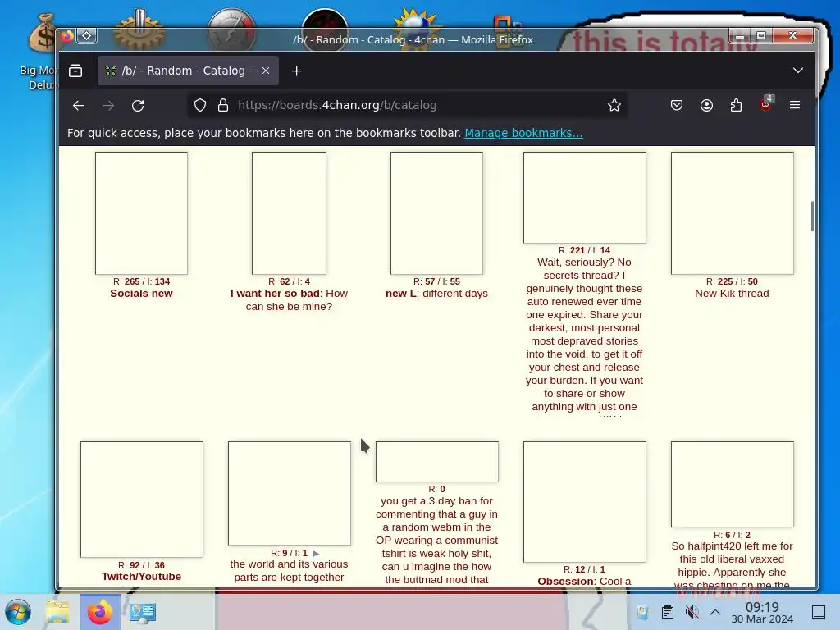Screen dimensions: 840x630
Task: Open the Firefox account menu
Action: click(706, 106)
